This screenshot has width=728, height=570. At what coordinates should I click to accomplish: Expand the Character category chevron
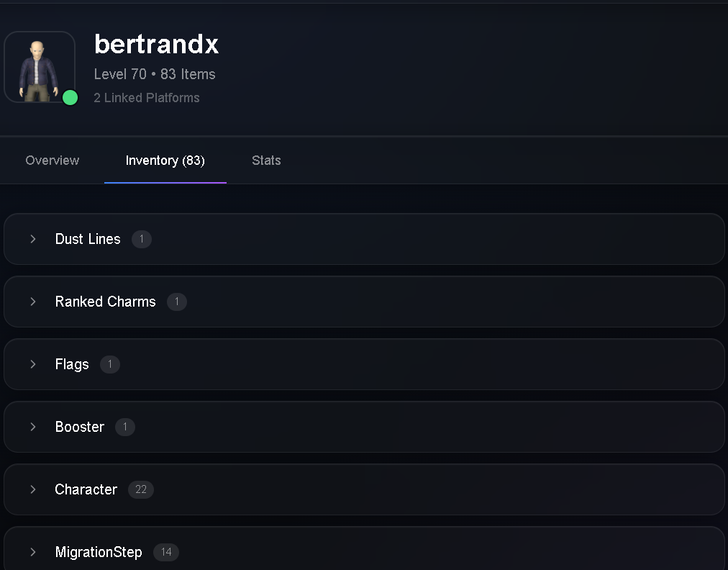33,489
